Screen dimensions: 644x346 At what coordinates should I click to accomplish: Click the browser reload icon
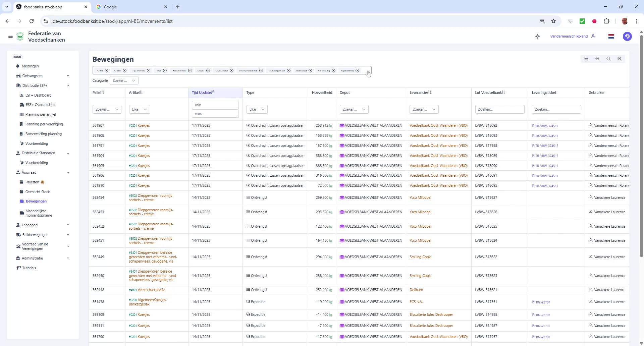(x=32, y=21)
